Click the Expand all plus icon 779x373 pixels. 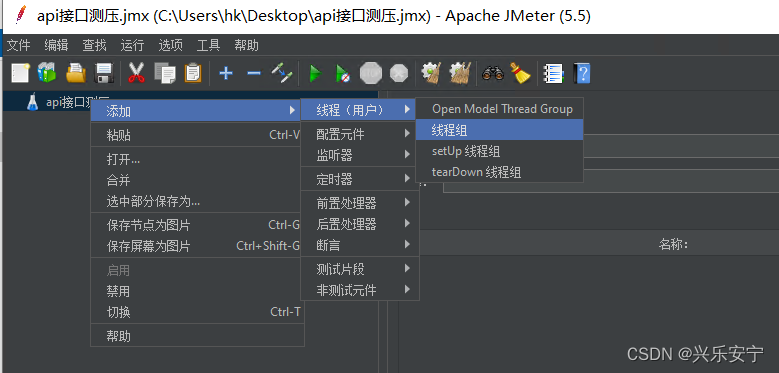226,74
